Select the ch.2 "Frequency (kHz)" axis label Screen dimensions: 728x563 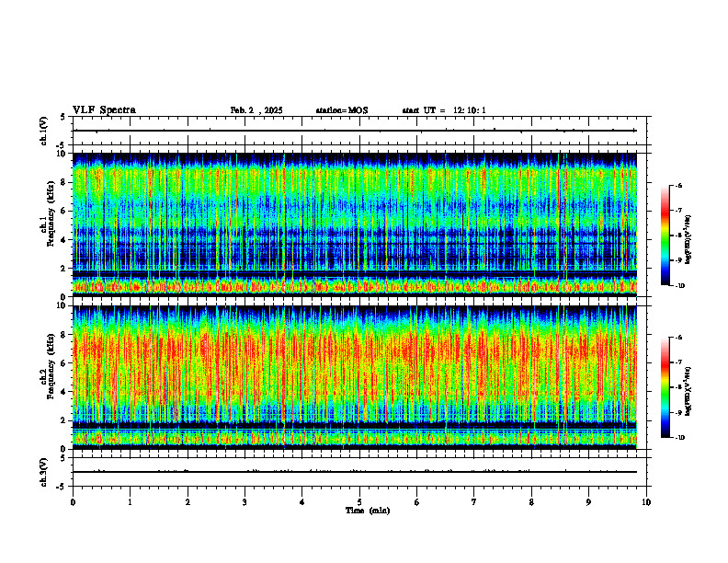click(x=51, y=366)
